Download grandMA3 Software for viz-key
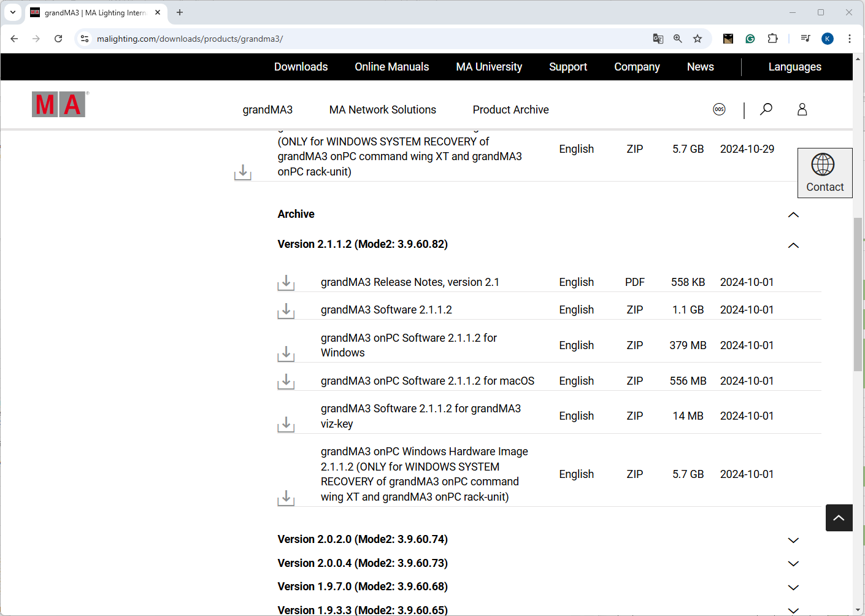The width and height of the screenshot is (865, 616). [286, 424]
